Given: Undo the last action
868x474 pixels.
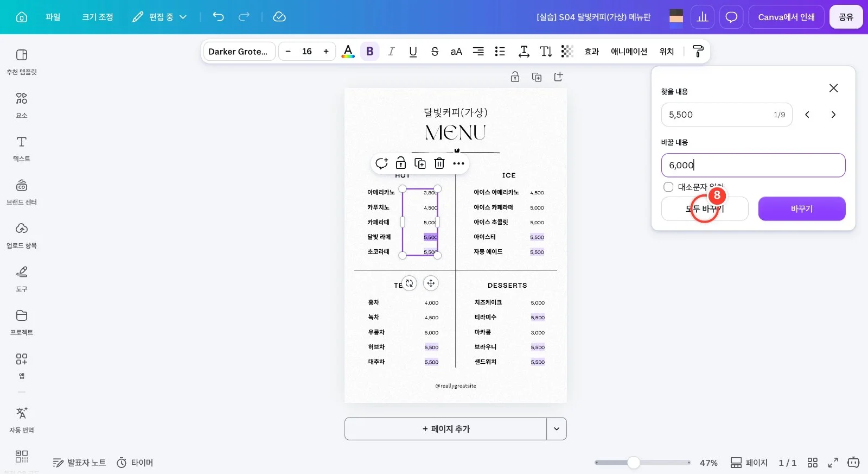Looking at the screenshot, I should (218, 17).
